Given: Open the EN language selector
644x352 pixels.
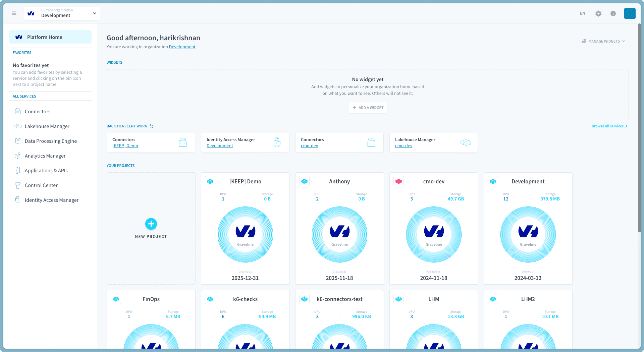Looking at the screenshot, I should coord(583,13).
